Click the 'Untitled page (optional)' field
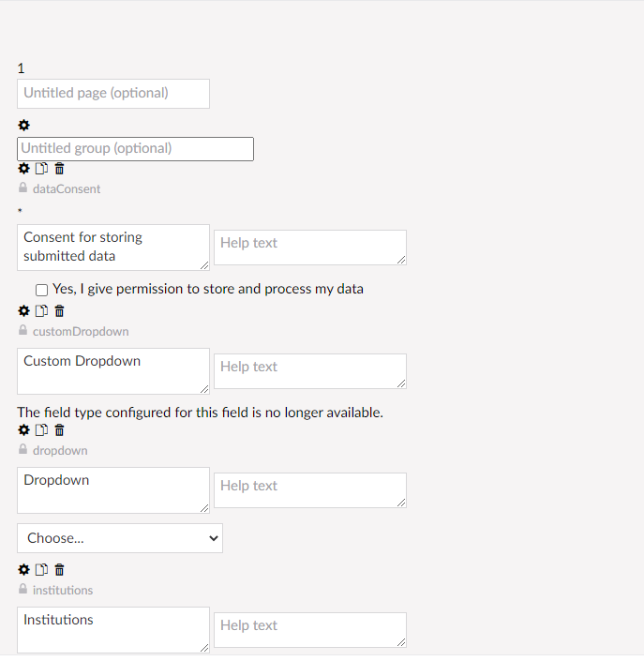Screen dimensions: 644x661 [113, 94]
